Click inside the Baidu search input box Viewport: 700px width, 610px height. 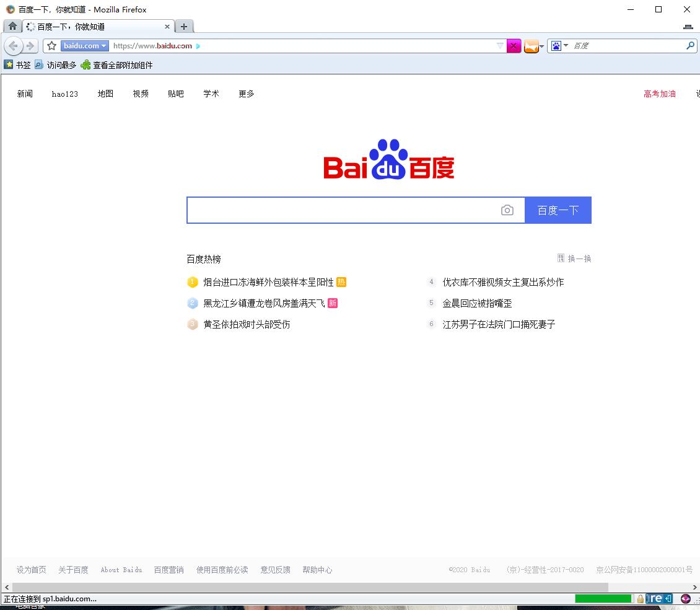pyautogui.click(x=347, y=210)
